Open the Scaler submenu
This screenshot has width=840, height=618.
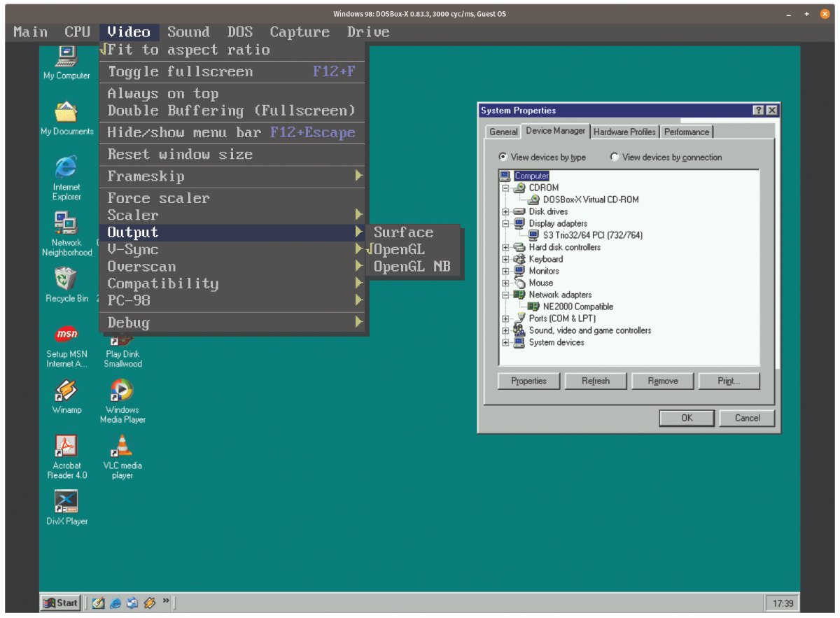(x=232, y=215)
